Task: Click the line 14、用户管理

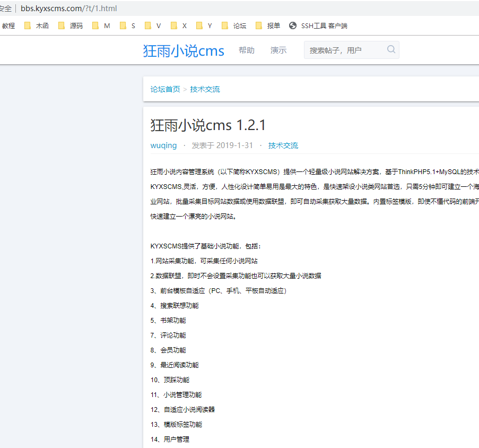Action: coord(170,440)
